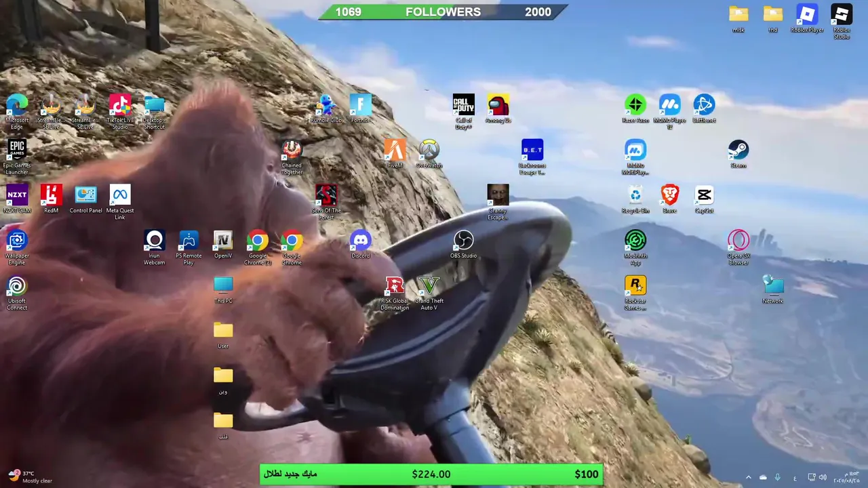Select the Rumble Club game icon
The width and height of the screenshot is (868, 488).
pos(326,108)
